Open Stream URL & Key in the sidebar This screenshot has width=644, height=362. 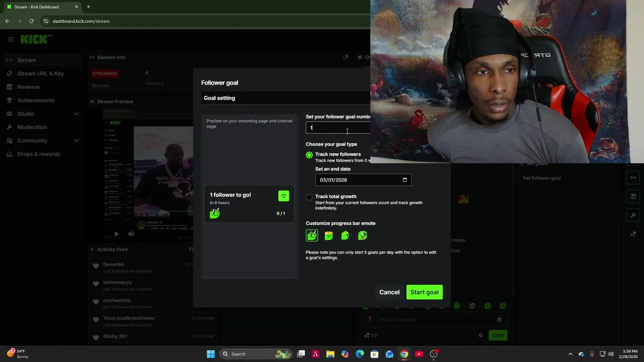(x=41, y=73)
